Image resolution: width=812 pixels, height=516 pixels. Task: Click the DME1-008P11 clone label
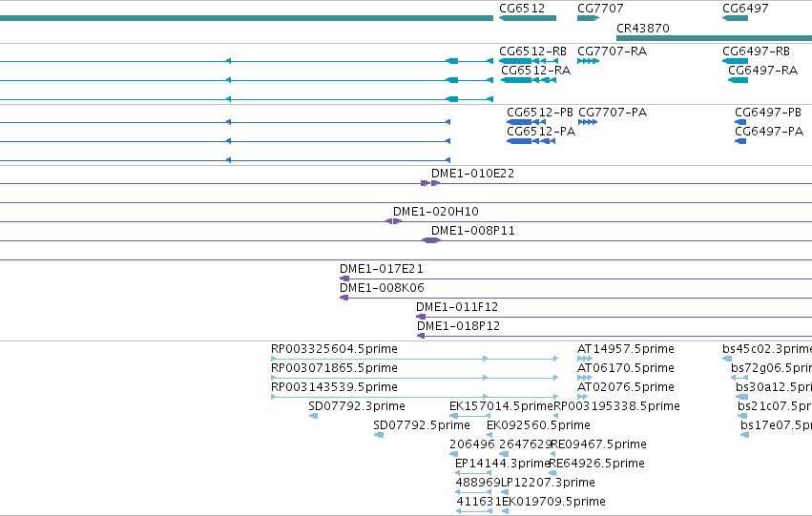473,231
